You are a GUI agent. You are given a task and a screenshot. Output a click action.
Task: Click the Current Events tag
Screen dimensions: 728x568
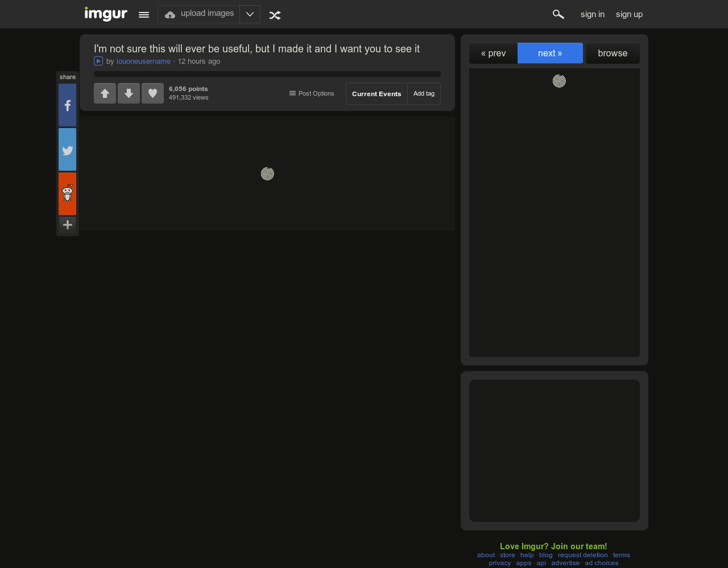click(377, 94)
